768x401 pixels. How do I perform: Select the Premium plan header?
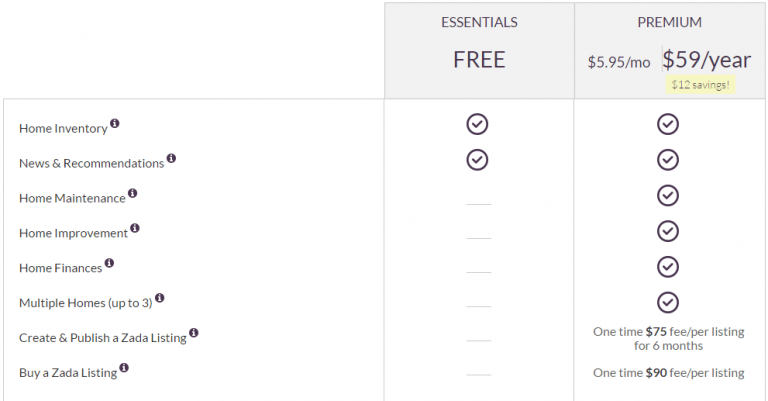[x=669, y=22]
